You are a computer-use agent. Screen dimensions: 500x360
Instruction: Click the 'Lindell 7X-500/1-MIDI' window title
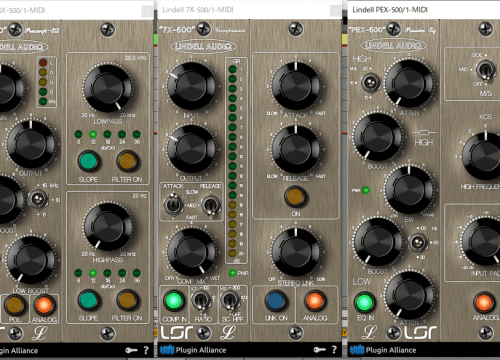[198, 10]
